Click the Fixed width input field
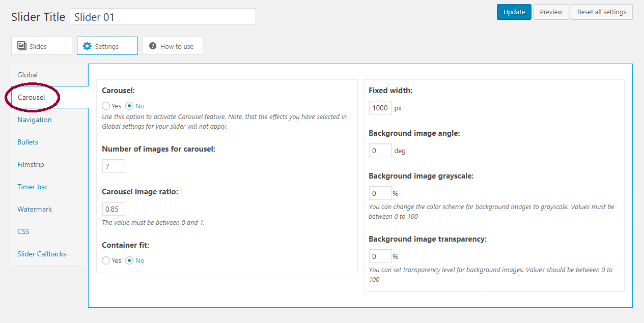 click(x=380, y=108)
